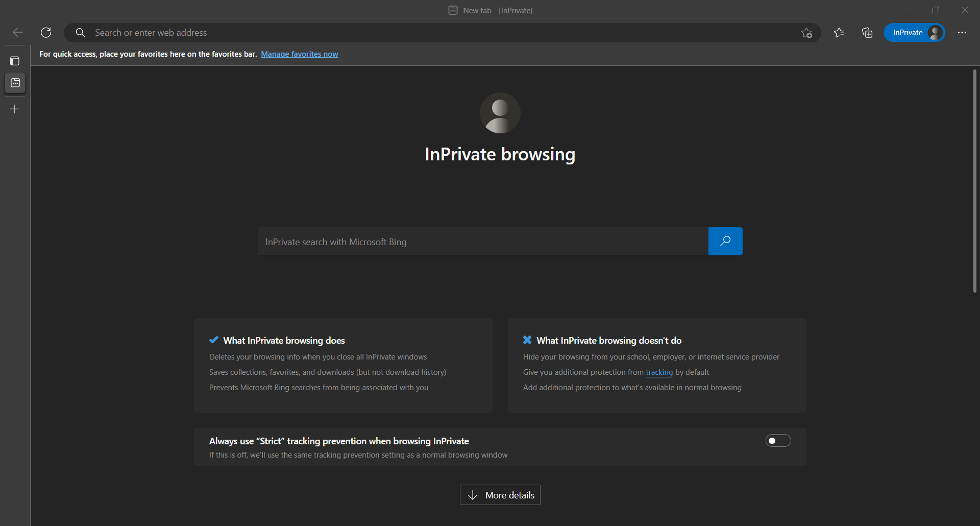The height and width of the screenshot is (526, 980).
Task: Minimize the browser window
Action: pyautogui.click(x=907, y=10)
